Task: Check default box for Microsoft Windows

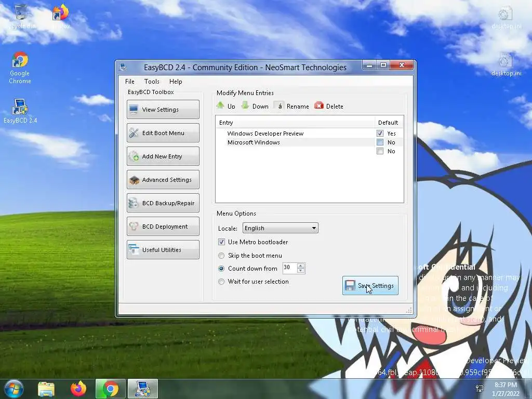Action: (380, 142)
